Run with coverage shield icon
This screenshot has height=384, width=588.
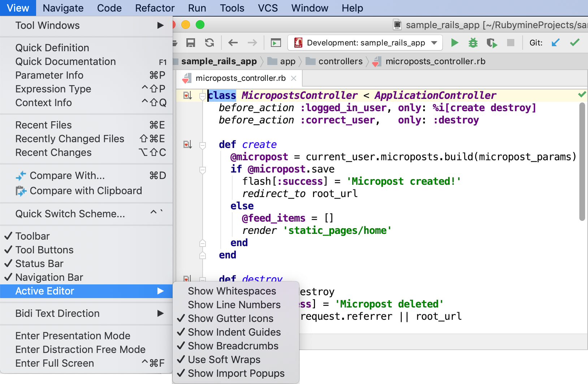(492, 43)
